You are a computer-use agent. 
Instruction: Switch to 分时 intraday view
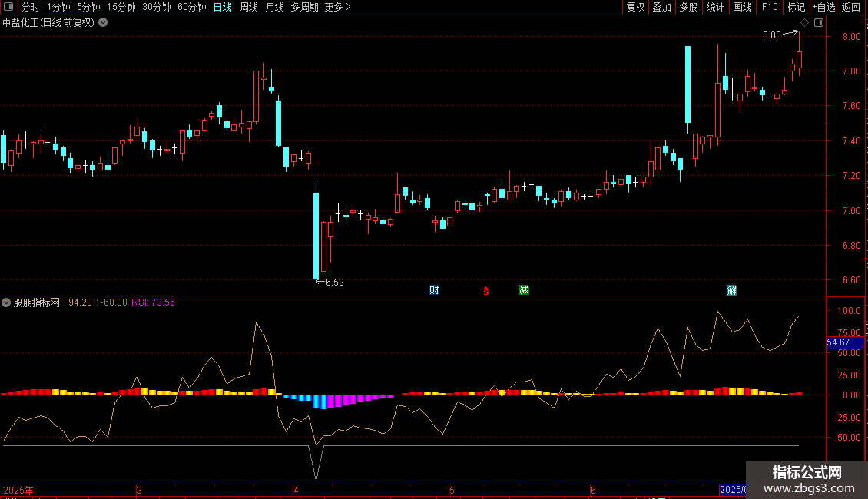pos(31,7)
